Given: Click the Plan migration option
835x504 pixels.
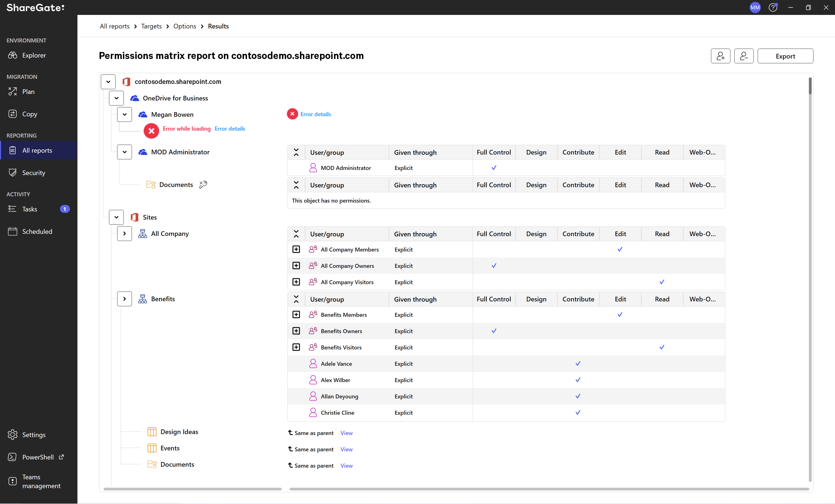Looking at the screenshot, I should (28, 91).
